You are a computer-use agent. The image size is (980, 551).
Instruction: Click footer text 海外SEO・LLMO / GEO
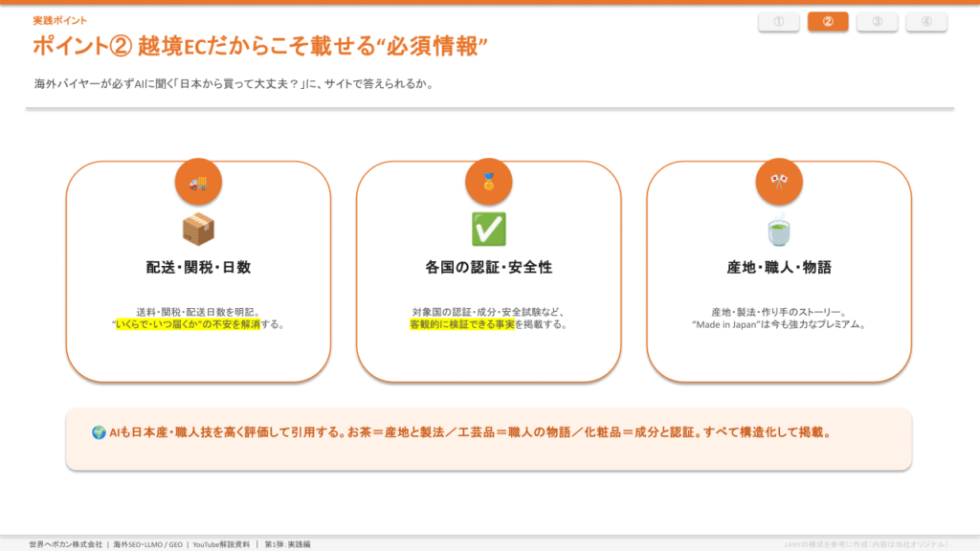pyautogui.click(x=148, y=544)
